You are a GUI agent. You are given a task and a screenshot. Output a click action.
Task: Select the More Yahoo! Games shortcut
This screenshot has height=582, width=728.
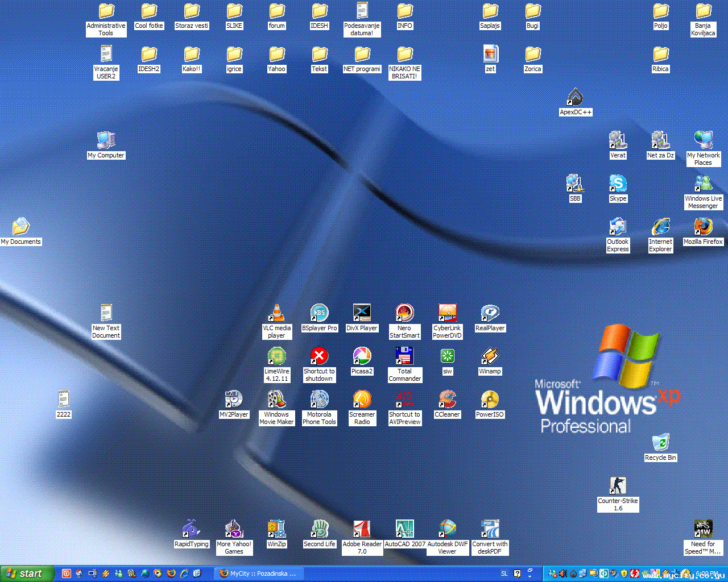coord(234,530)
